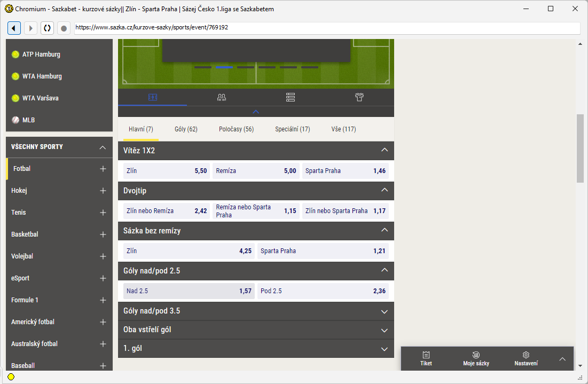
Task: Expand Fotbal with its plus icon
Action: [x=103, y=169]
